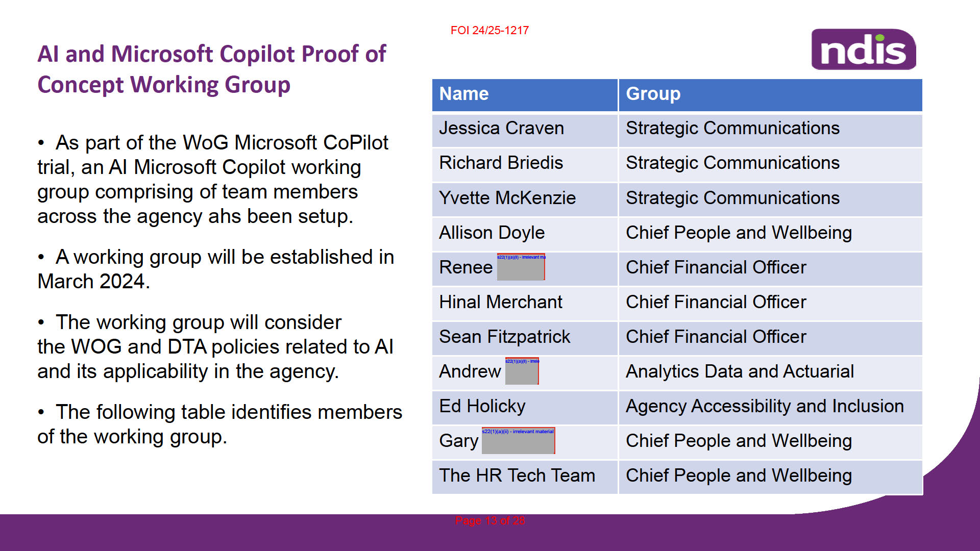This screenshot has width=980, height=551.
Task: Select the Name column header
Action: (525, 94)
